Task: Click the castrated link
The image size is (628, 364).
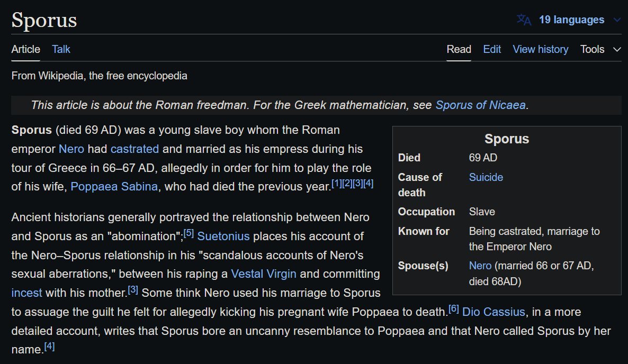Action: pos(134,149)
